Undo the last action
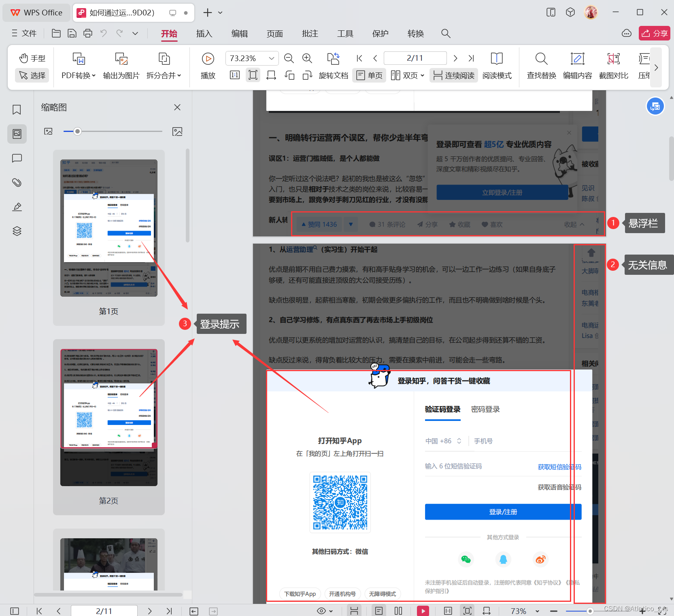The width and height of the screenshot is (674, 616). pos(104,33)
